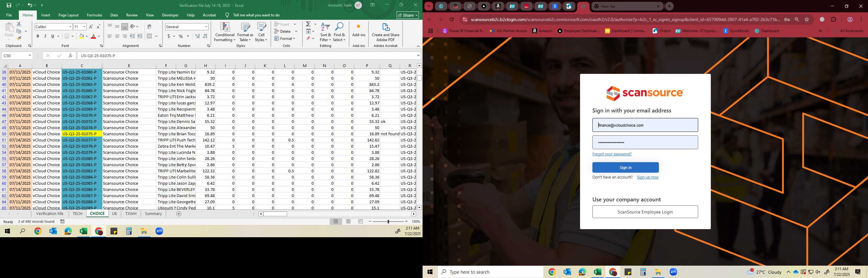Open the Calibri font name dropdown
Viewport: 868px width, 278px height.
[x=70, y=27]
